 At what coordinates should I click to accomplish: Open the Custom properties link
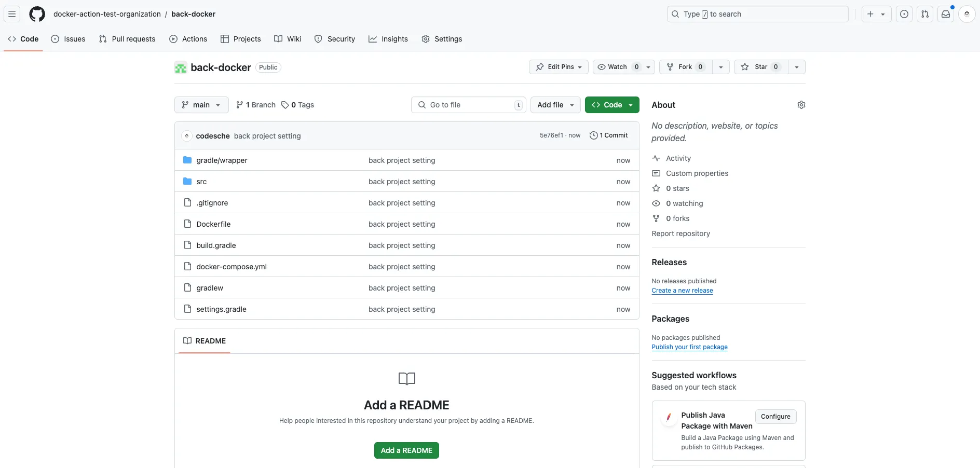click(x=697, y=173)
